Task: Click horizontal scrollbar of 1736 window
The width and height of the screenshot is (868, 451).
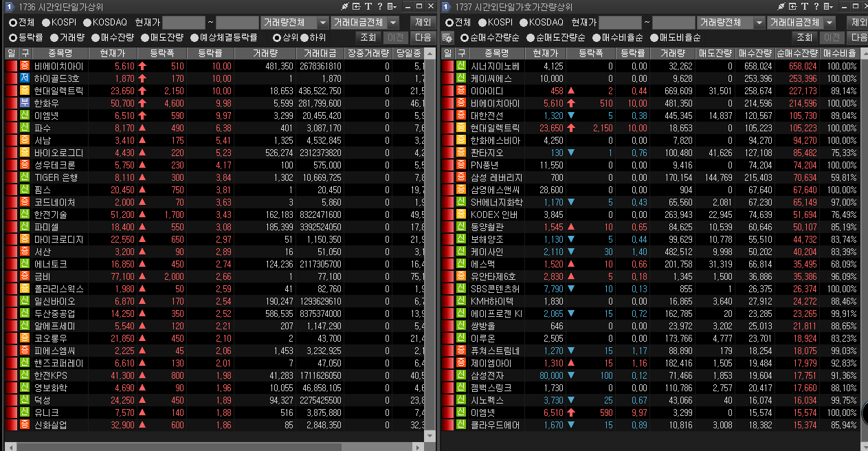Action: tap(214, 446)
